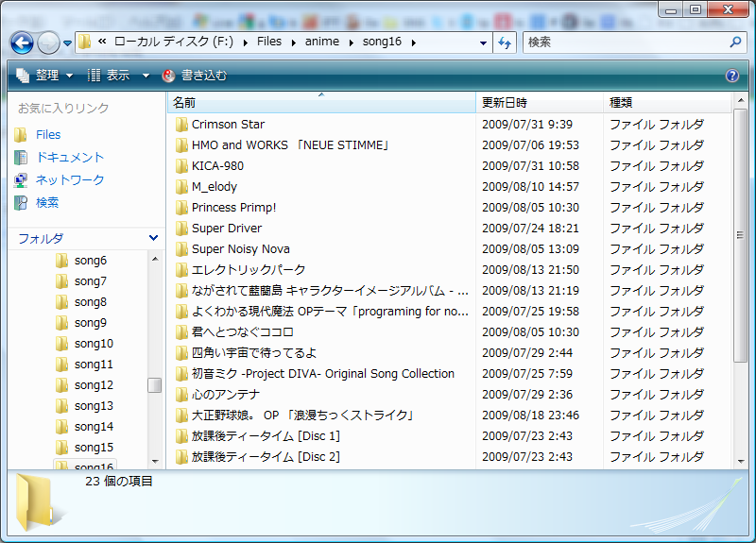Select the 初音ミク -Project DIVA- folder icon
The image size is (756, 543).
click(181, 373)
